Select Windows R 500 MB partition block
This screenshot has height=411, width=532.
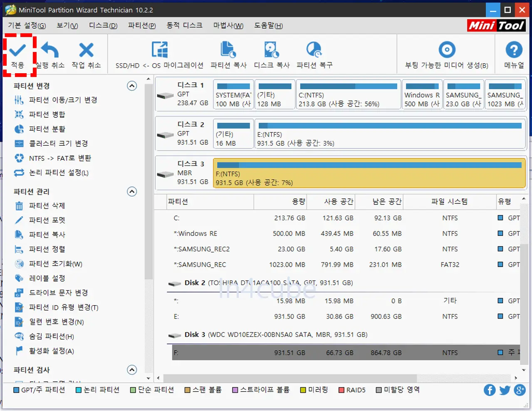click(x=422, y=95)
